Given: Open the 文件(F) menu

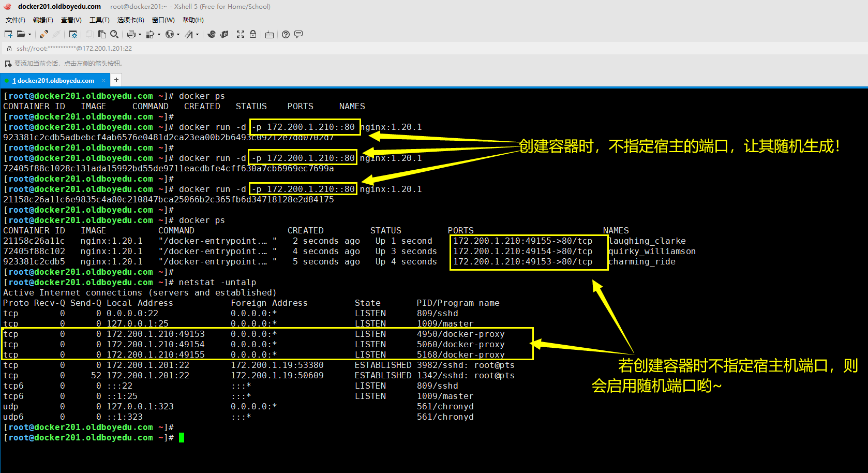Looking at the screenshot, I should pyautogui.click(x=15, y=20).
